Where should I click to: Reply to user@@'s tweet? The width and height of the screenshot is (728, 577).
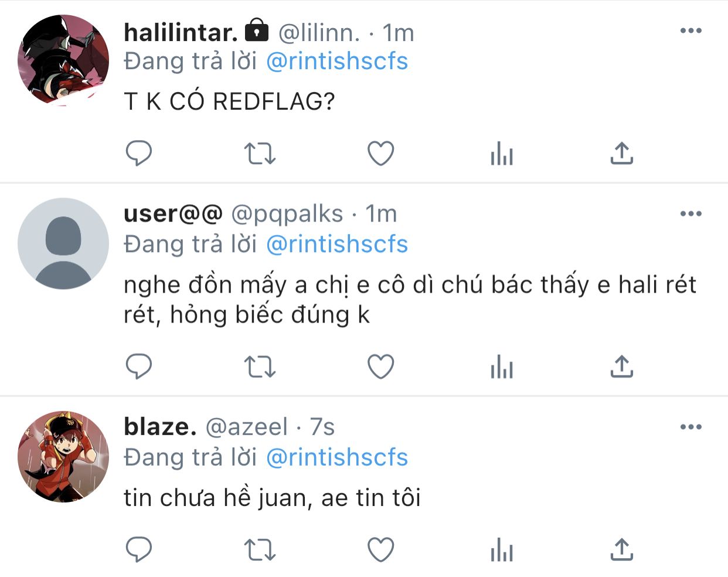click(x=139, y=366)
